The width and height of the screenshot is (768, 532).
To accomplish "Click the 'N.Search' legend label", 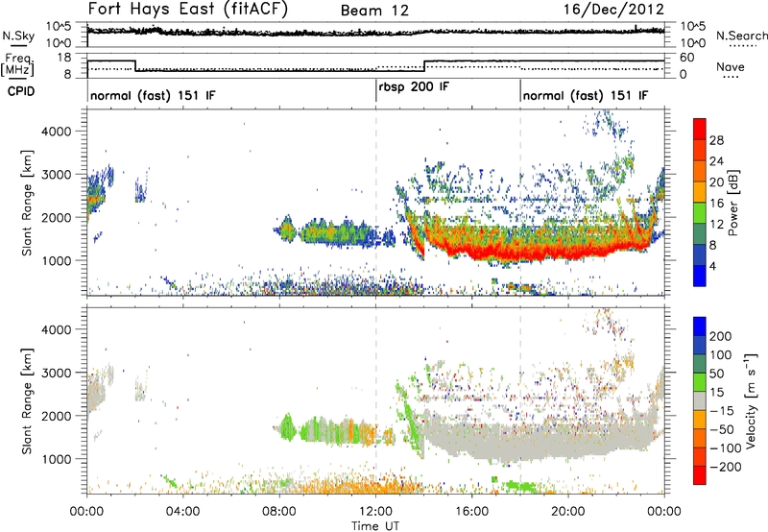I will (741, 36).
